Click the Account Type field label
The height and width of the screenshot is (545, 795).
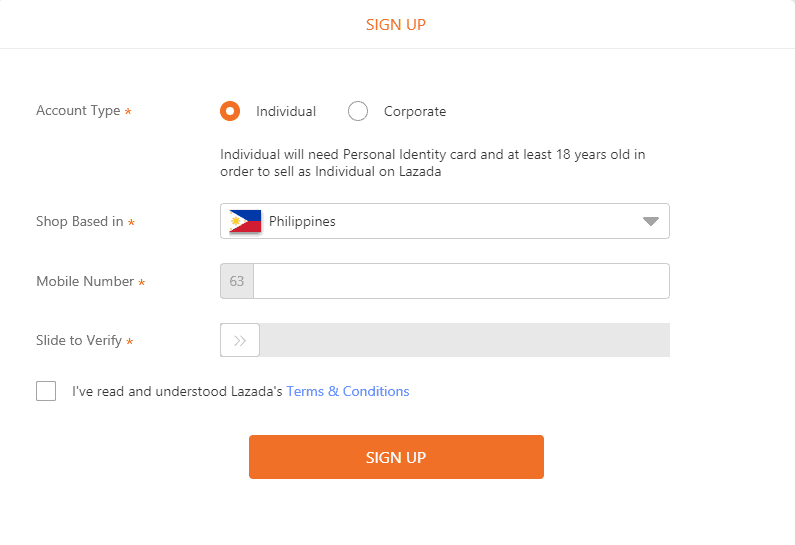point(78,111)
